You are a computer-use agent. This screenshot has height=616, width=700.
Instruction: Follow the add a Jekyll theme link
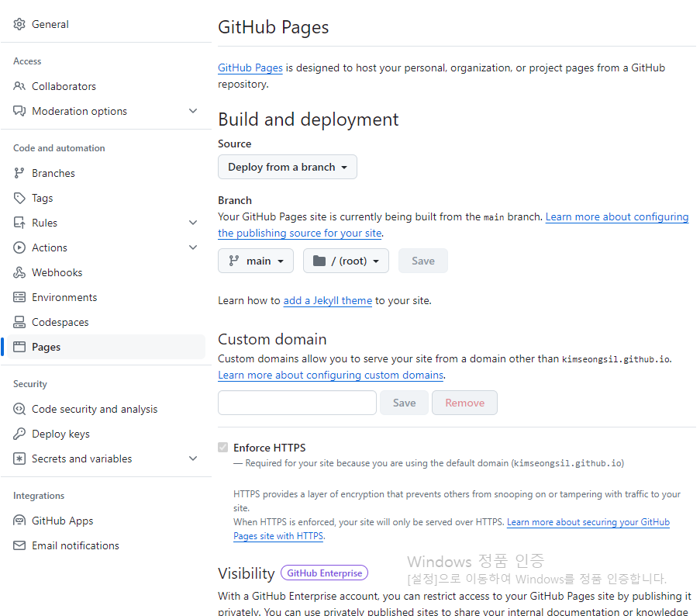[x=328, y=300]
